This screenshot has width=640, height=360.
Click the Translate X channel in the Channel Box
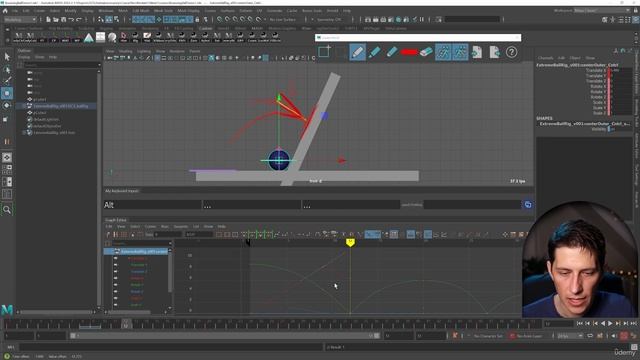coord(596,71)
